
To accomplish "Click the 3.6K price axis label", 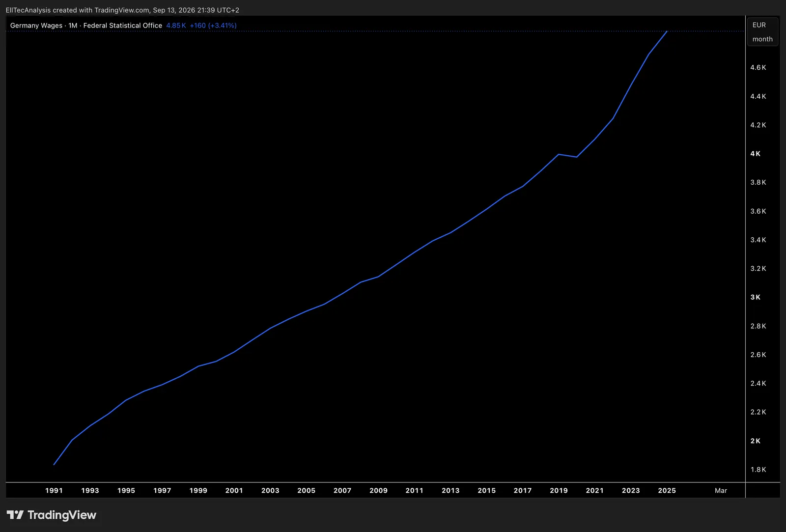I will tap(758, 211).
